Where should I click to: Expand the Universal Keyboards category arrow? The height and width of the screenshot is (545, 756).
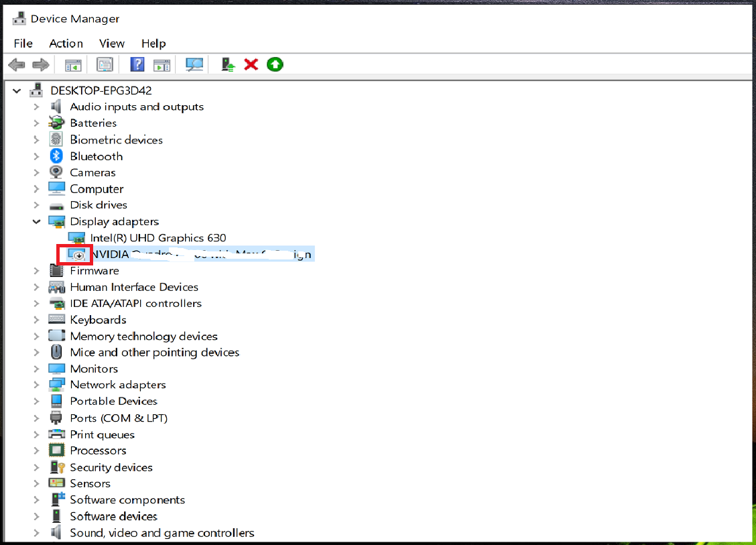[x=37, y=320]
